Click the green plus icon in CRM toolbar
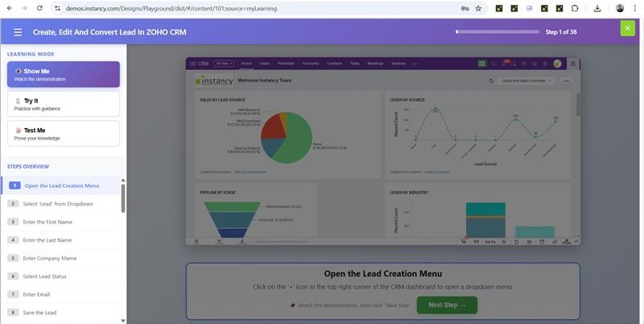 (482, 63)
